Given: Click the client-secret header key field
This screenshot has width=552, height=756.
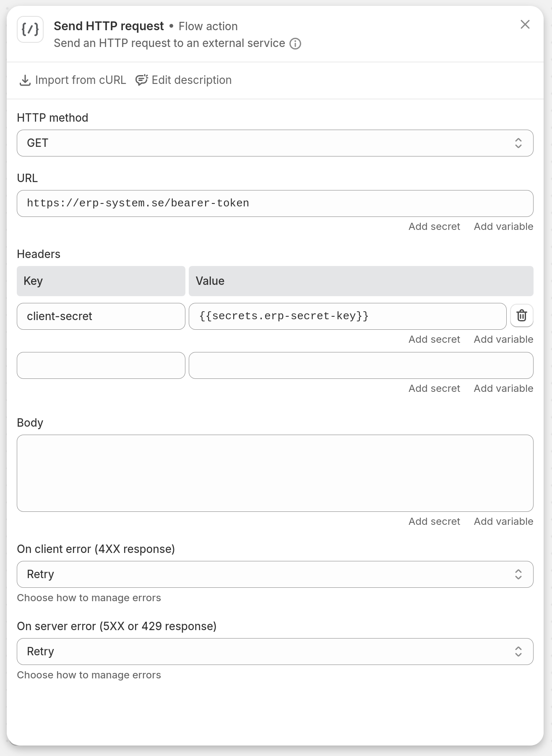Looking at the screenshot, I should pos(101,316).
